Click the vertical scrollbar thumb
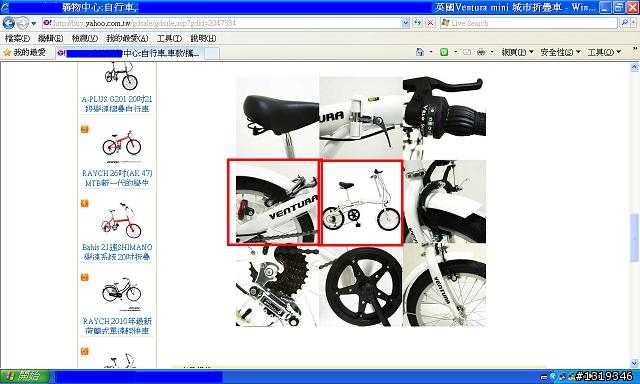This screenshot has height=384, width=640. point(634,238)
